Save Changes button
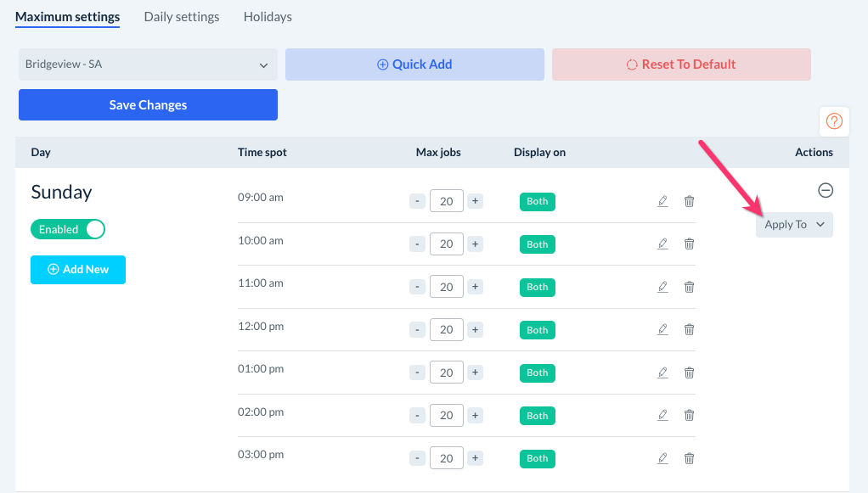868x493 pixels. (148, 104)
